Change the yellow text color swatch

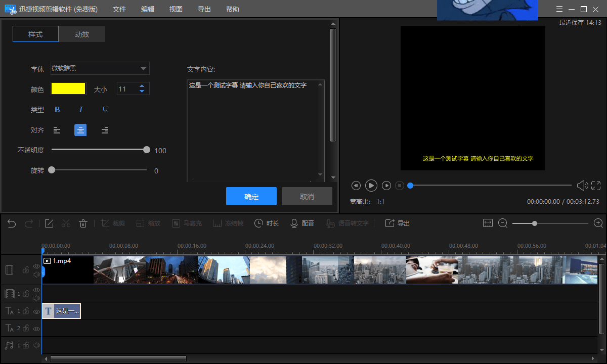68,88
